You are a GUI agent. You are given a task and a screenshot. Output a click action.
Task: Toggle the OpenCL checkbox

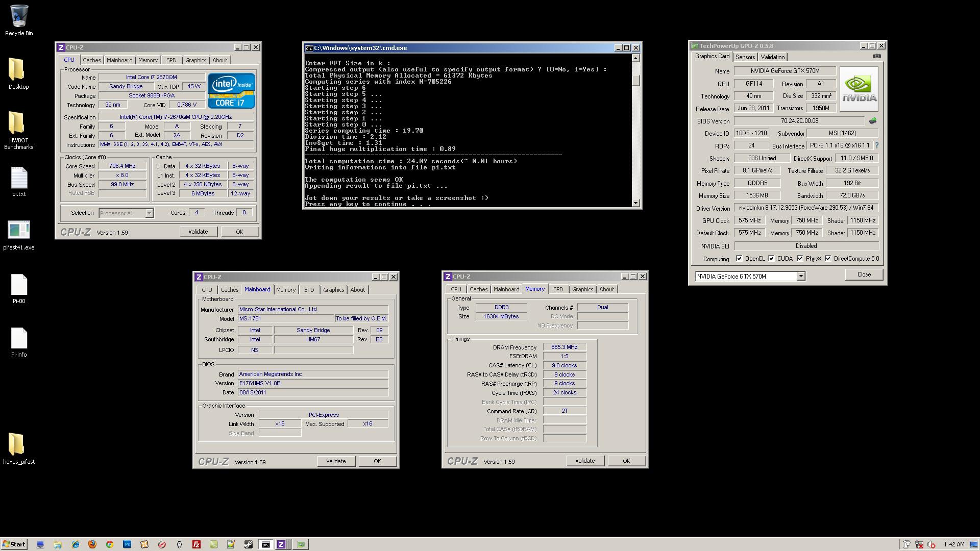pyautogui.click(x=739, y=259)
